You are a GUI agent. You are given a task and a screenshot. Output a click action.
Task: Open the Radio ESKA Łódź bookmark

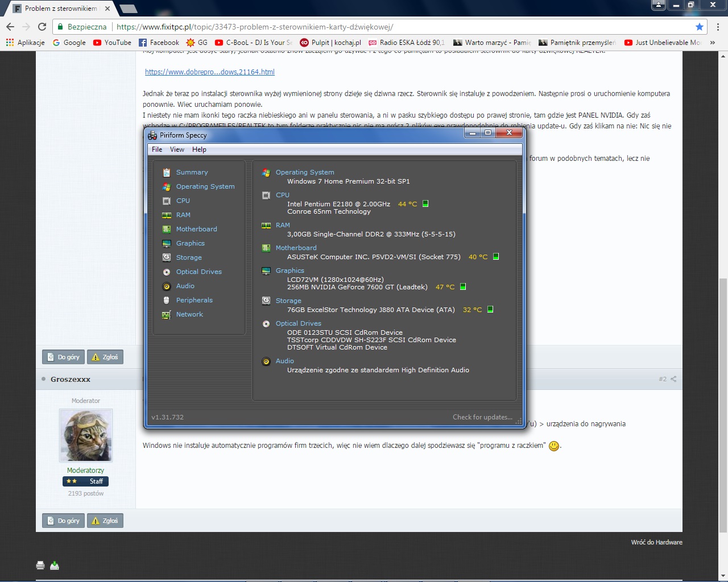point(407,43)
